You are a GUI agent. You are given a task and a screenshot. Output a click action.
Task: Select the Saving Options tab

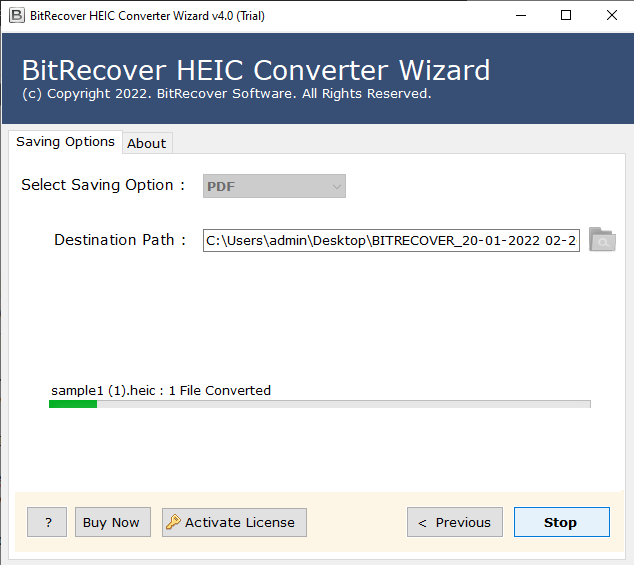point(66,142)
